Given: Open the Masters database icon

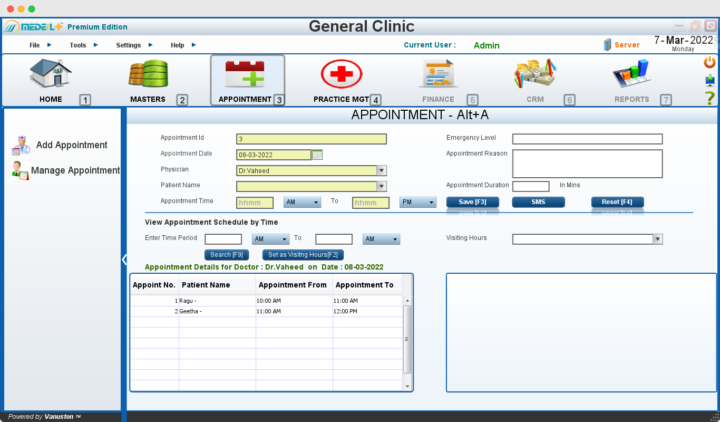Looking at the screenshot, I should 148,75.
